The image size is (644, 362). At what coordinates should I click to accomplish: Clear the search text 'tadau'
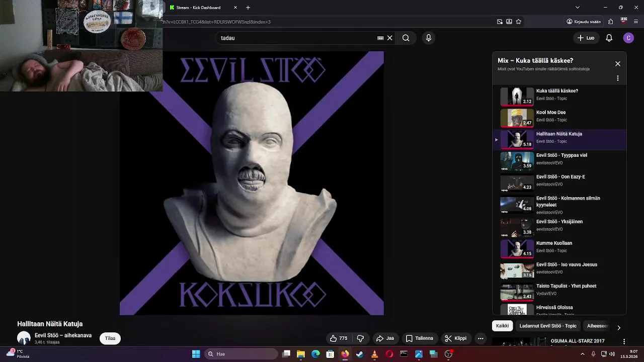[389, 38]
